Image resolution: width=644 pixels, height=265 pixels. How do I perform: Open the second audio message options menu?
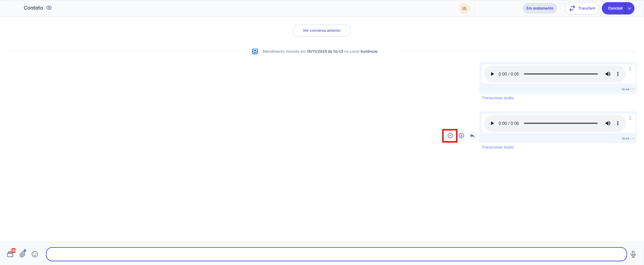tap(630, 118)
